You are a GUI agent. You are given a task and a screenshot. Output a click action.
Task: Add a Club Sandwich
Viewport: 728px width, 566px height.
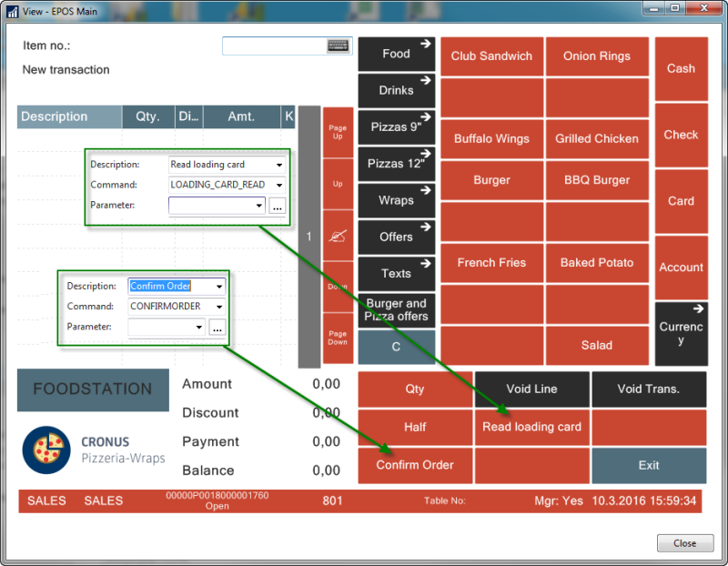coord(491,56)
